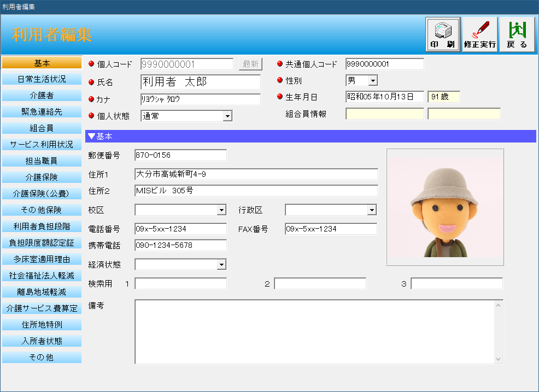The image size is (539, 392).
Task: Switch to the 日常生活状況 tab
Action: click(42, 79)
